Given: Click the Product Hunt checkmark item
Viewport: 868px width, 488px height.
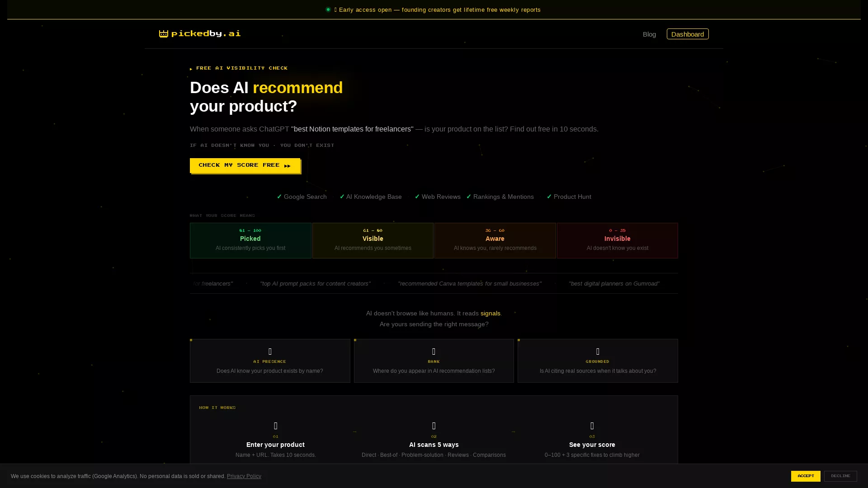Looking at the screenshot, I should coord(569,197).
